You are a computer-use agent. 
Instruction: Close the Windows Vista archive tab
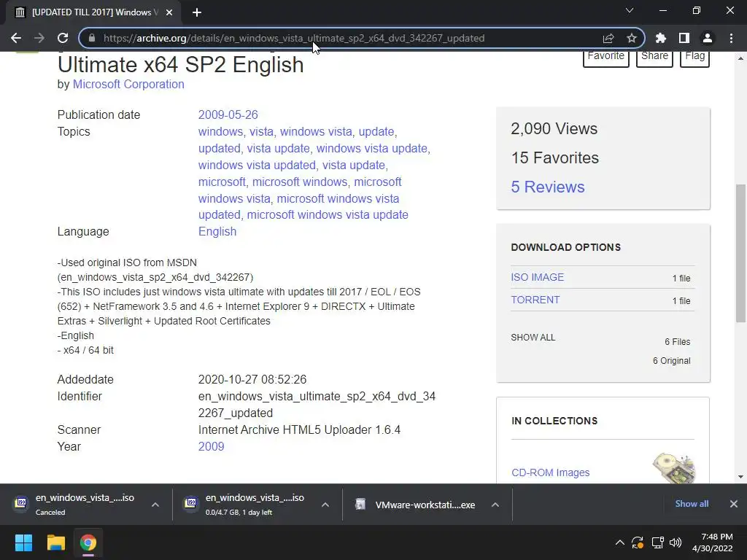point(169,12)
